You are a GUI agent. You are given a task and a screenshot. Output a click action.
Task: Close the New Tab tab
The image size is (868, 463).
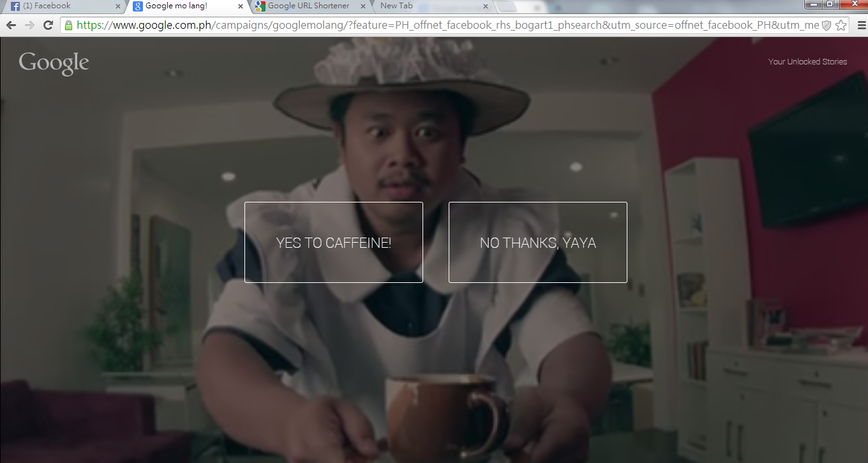(x=485, y=6)
